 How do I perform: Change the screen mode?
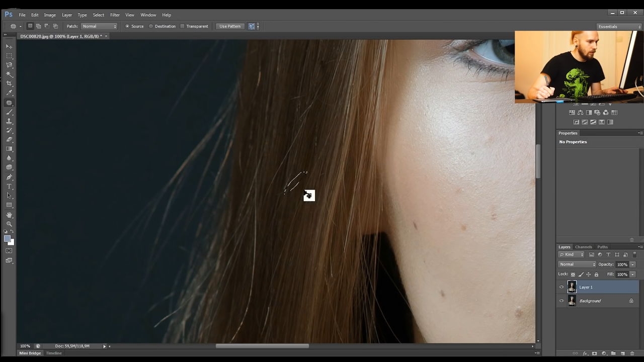pos(9,260)
